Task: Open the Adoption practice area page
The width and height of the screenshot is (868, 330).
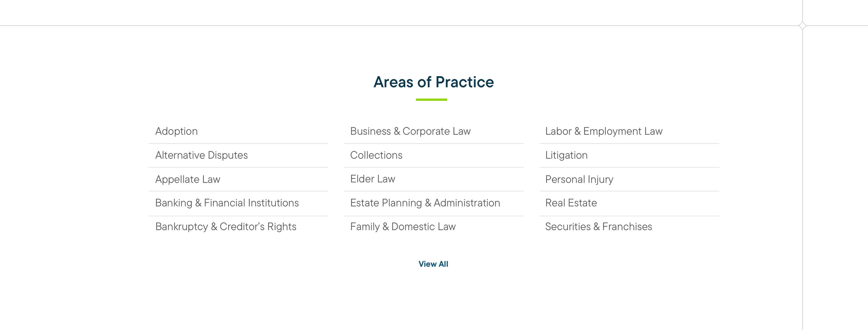Action: click(x=176, y=131)
